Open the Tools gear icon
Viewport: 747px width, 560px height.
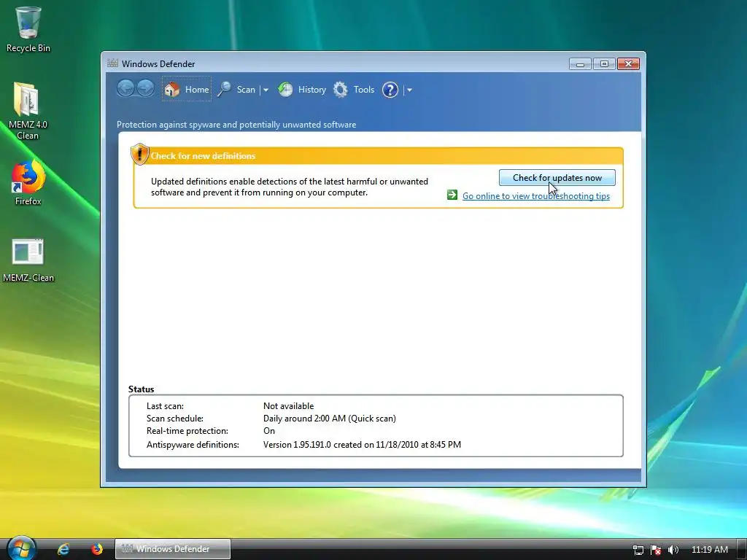[x=340, y=89]
